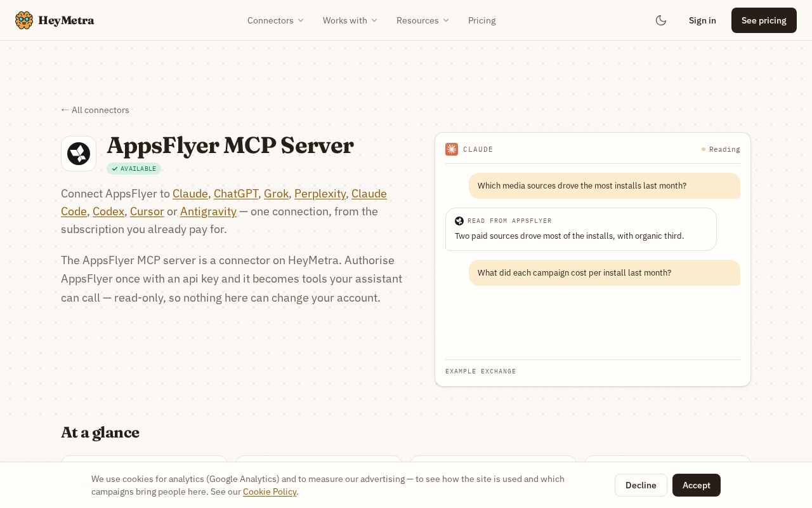Click the AVAILABLE status badge
This screenshot has width=812, height=508.
pos(134,168)
